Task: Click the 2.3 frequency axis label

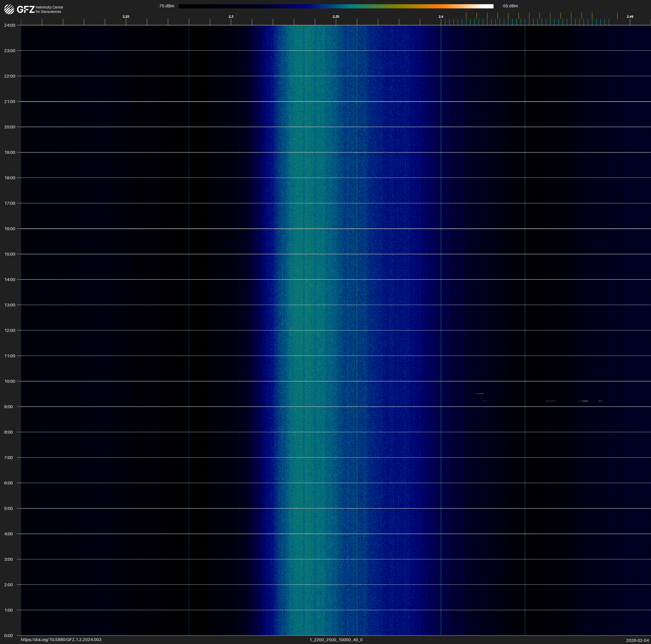Action: tap(231, 17)
